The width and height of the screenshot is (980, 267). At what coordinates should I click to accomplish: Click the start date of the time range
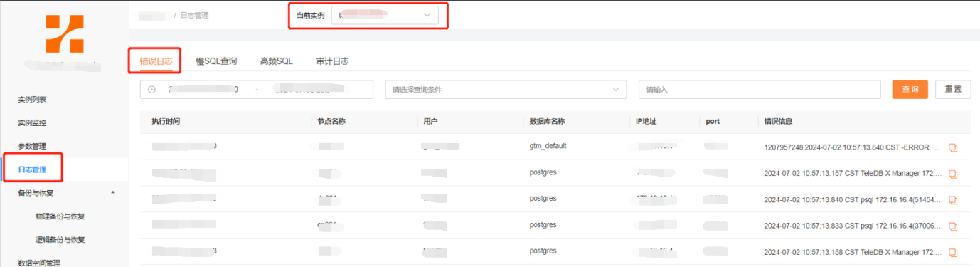point(203,90)
